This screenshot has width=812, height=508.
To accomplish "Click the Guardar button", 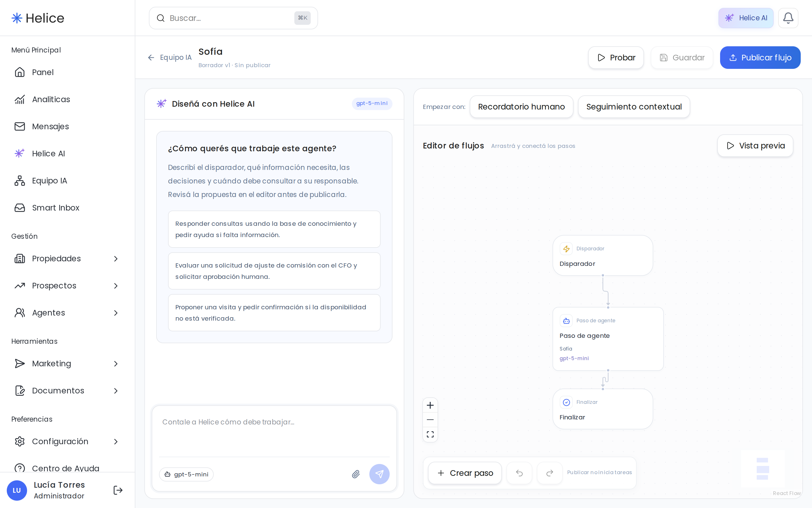I will [x=682, y=58].
